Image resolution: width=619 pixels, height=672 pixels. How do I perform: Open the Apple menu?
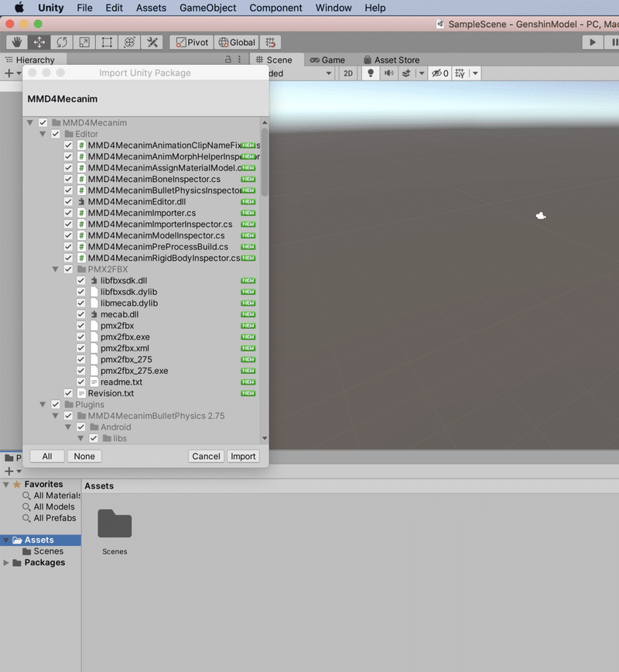(19, 8)
